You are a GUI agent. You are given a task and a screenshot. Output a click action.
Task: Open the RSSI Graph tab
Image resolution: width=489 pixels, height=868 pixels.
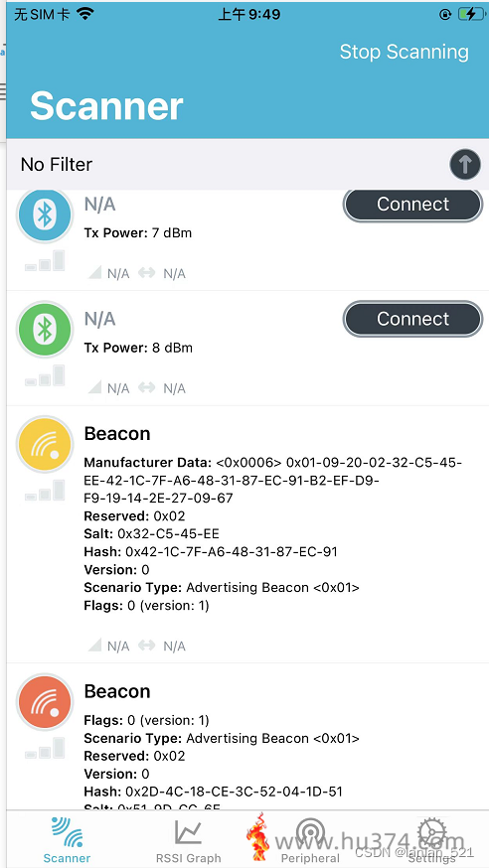[x=188, y=840]
